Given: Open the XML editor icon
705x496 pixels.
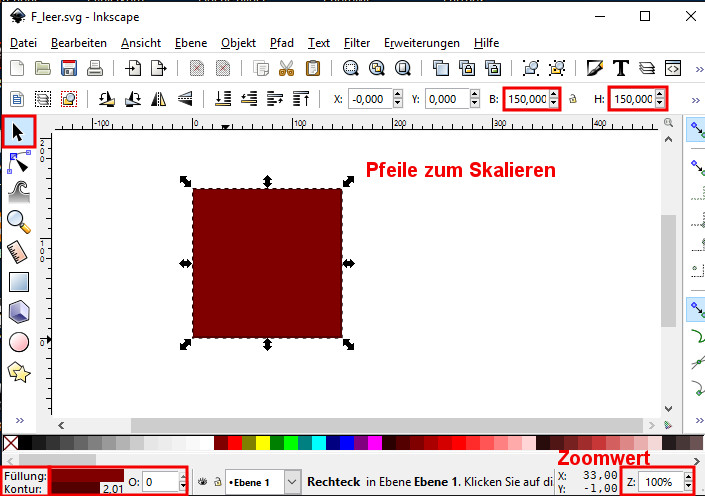Looking at the screenshot, I should (x=673, y=68).
